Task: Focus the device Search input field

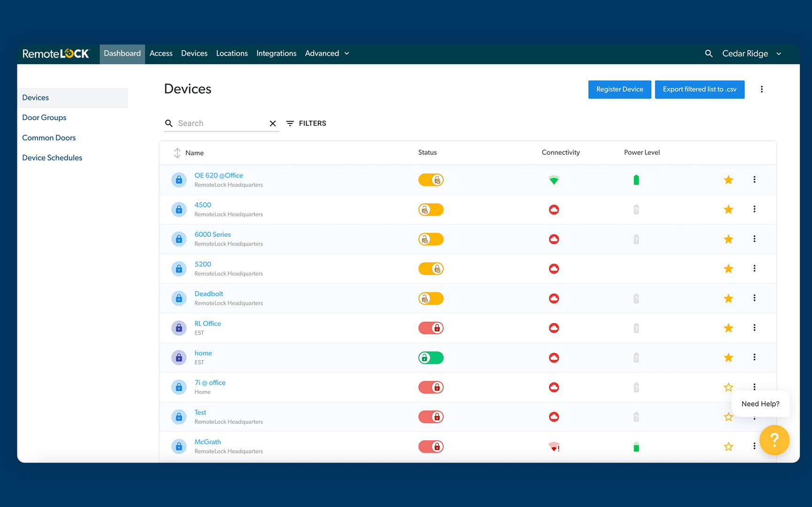Action: (220, 123)
